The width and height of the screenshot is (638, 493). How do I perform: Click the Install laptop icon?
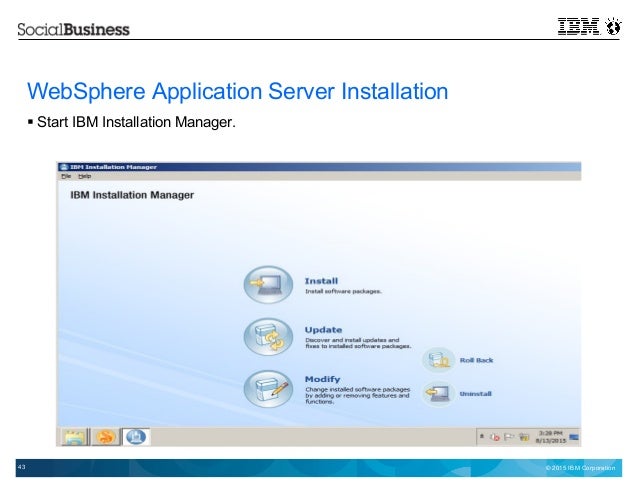pos(268,285)
